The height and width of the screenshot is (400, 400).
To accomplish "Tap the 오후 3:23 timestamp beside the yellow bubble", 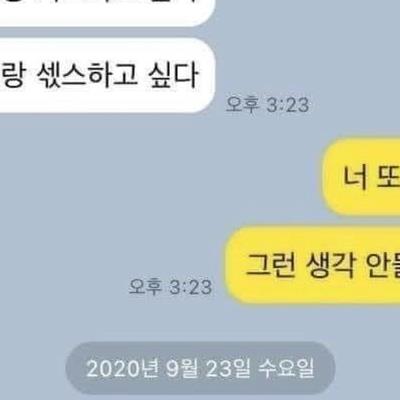I will pyautogui.click(x=170, y=287).
